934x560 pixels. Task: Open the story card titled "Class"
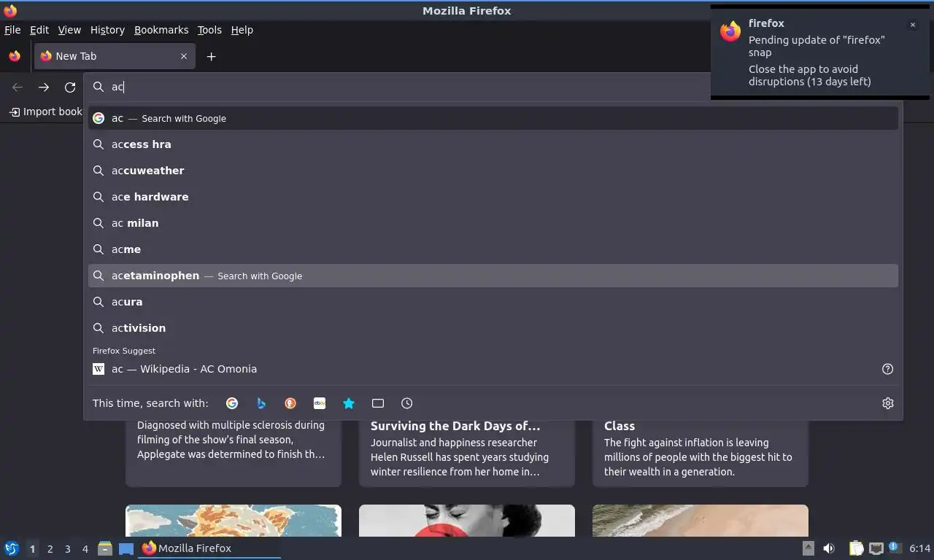700,454
